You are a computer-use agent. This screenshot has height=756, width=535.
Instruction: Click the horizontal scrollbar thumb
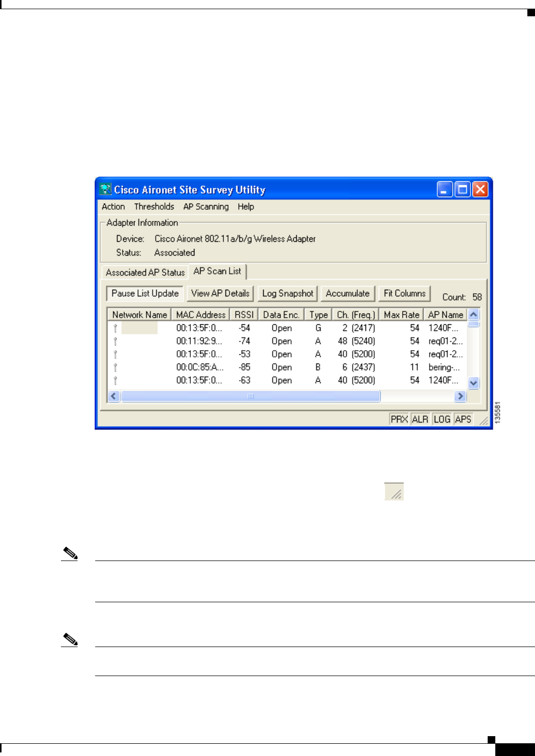pyautogui.click(x=250, y=396)
